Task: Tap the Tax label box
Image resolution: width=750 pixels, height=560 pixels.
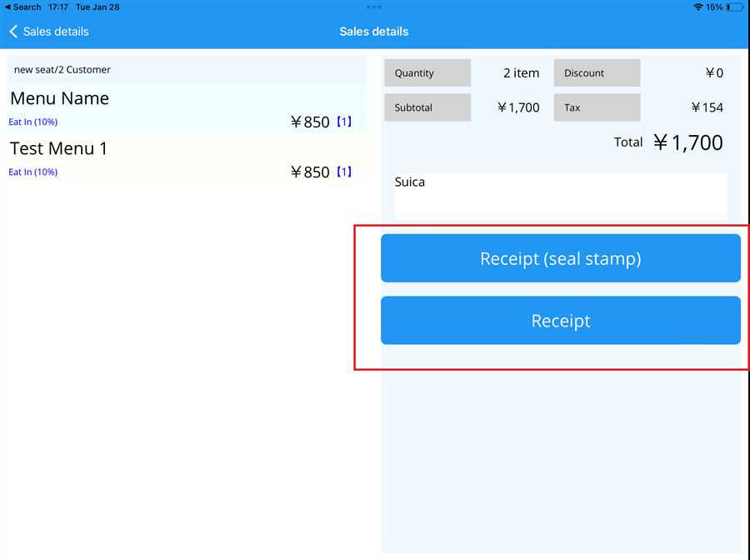Action: (597, 107)
